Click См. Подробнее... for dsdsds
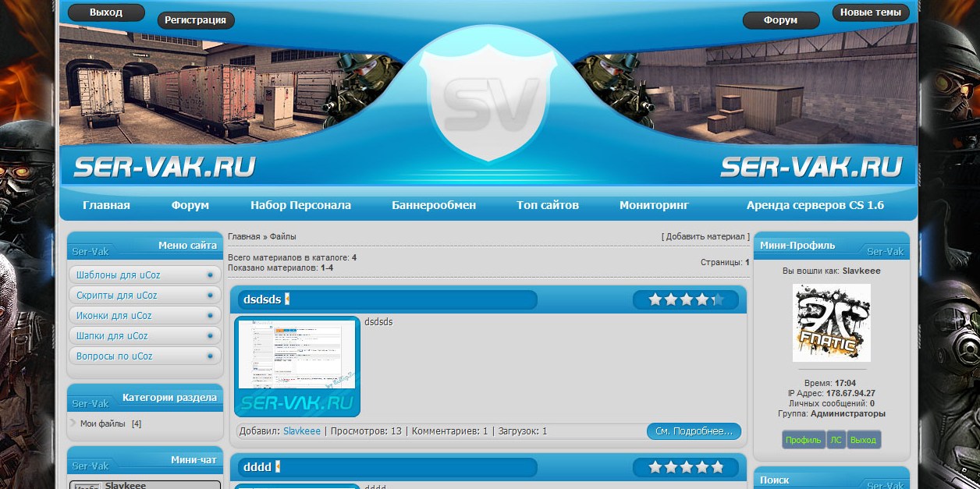The image size is (980, 489). [694, 431]
